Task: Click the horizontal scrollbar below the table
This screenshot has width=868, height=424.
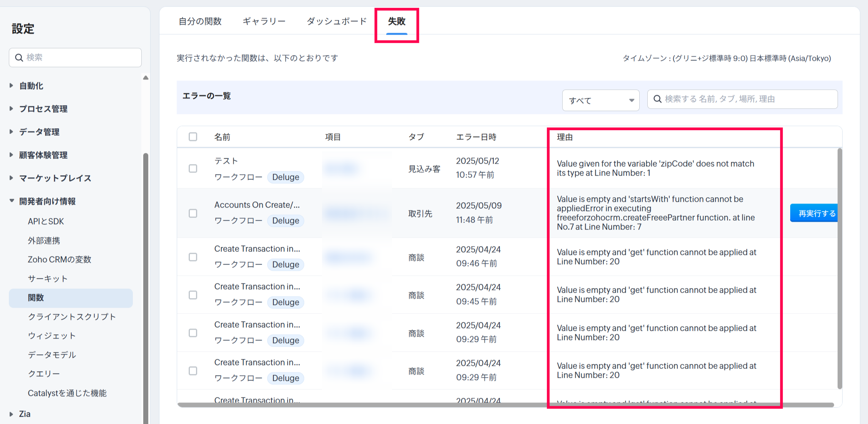Action: pyautogui.click(x=501, y=405)
